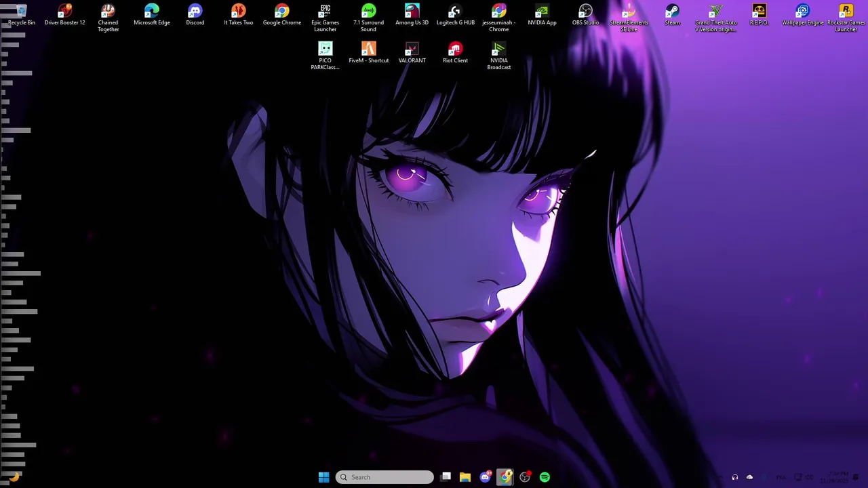
Task: Select the Driver Booster 12 shortcut
Action: click(x=65, y=15)
